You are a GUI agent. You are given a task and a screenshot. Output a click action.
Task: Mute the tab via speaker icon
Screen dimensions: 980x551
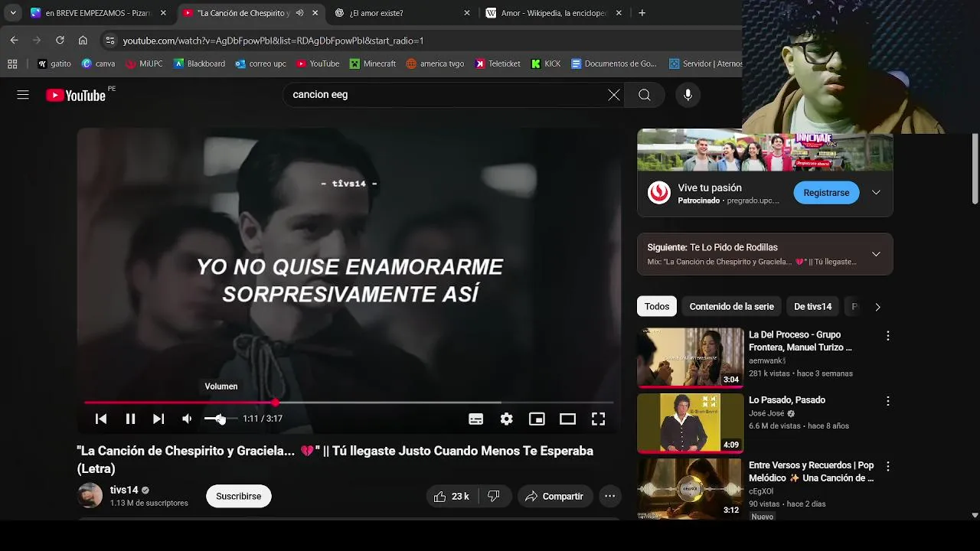(x=299, y=13)
